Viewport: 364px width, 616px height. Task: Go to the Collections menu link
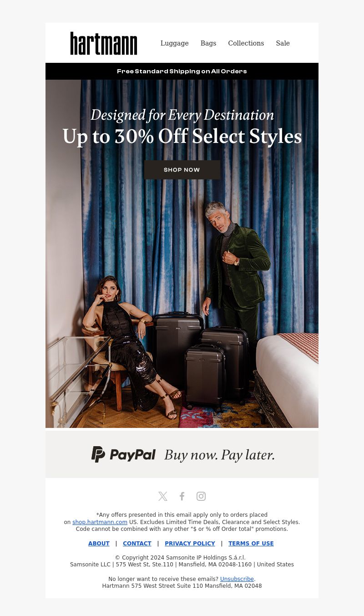coord(246,43)
